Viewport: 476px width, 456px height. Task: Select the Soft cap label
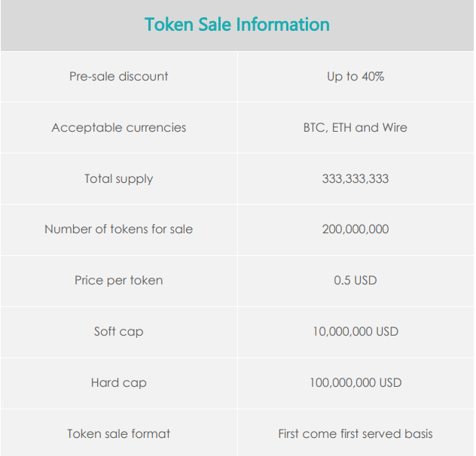click(x=119, y=332)
